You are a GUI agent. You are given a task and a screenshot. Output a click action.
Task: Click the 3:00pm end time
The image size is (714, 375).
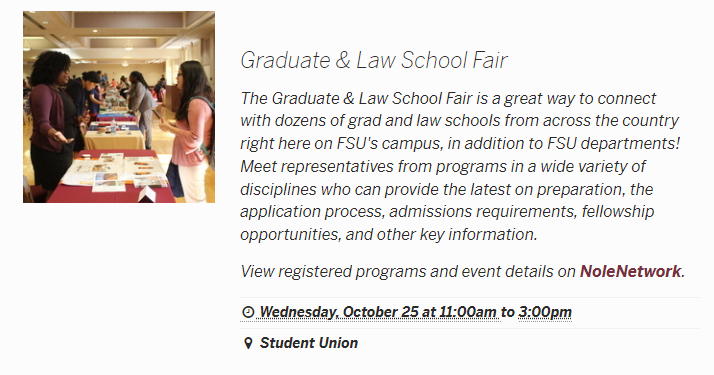545,312
